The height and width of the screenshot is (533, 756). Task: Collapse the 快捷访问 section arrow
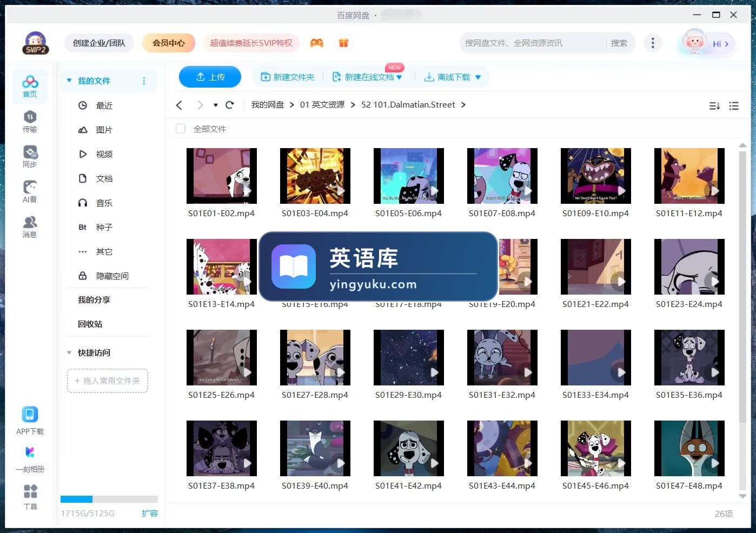(69, 352)
